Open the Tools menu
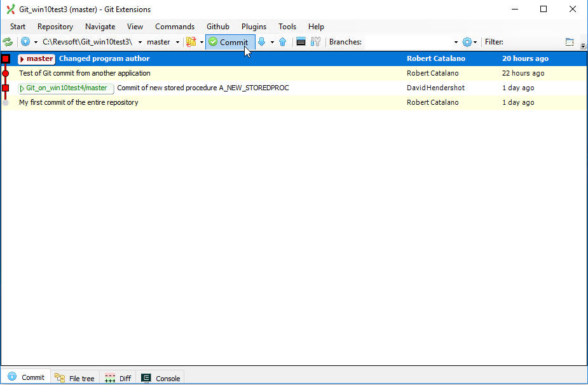Image resolution: width=588 pixels, height=385 pixels. tap(287, 27)
